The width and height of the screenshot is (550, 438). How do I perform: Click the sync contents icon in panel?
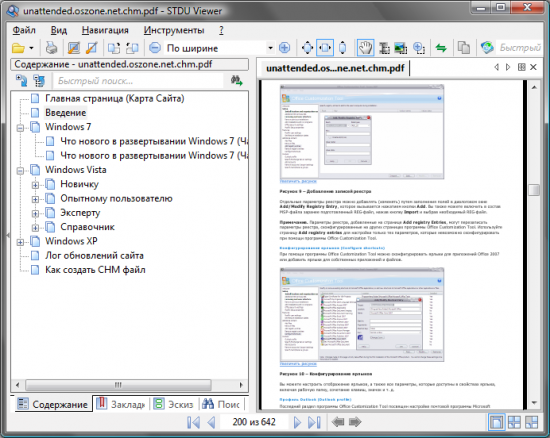pos(22,81)
